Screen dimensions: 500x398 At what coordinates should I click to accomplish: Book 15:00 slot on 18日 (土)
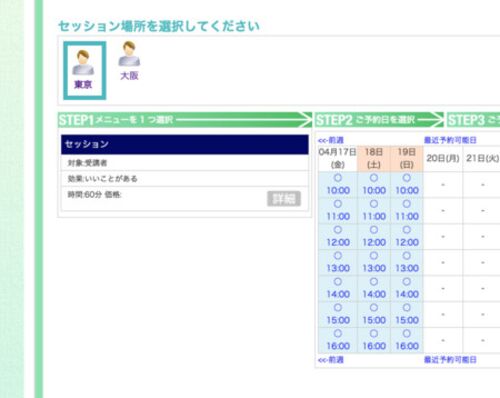pos(374,314)
